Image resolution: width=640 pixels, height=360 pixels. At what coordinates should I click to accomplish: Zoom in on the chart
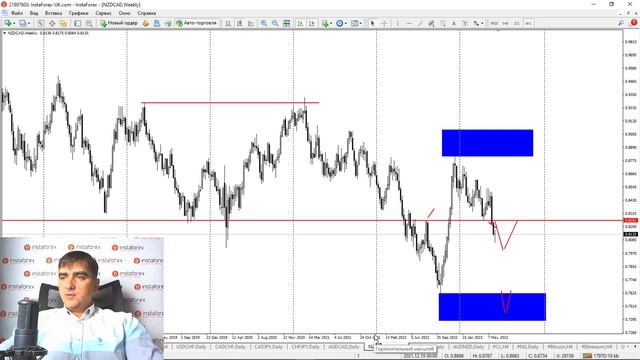tap(264, 23)
